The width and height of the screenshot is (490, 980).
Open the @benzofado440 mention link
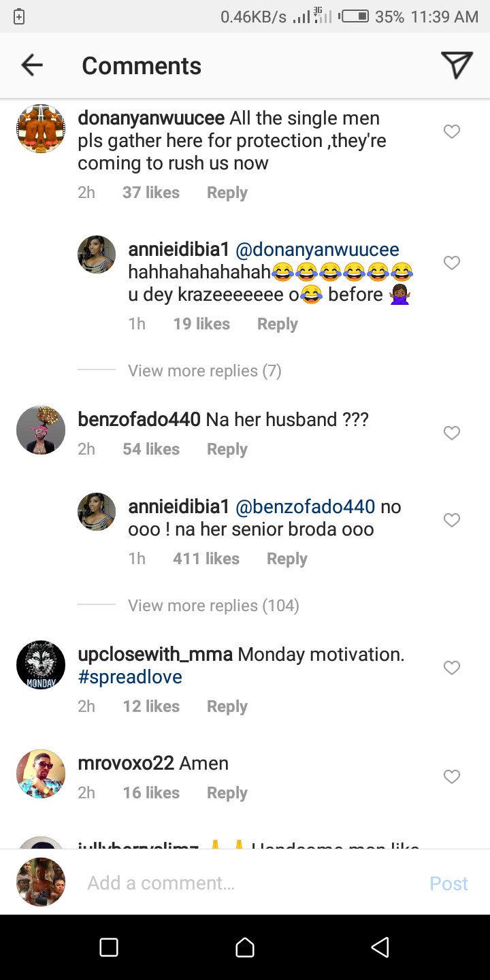pyautogui.click(x=305, y=507)
